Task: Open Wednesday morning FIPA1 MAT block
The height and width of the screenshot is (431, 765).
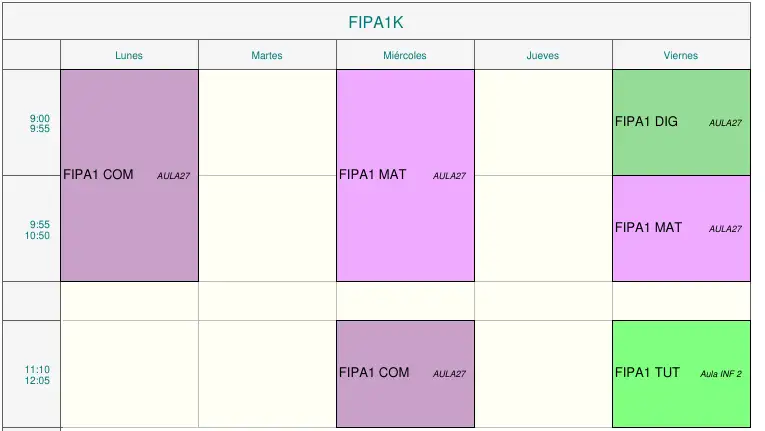Action: (405, 175)
